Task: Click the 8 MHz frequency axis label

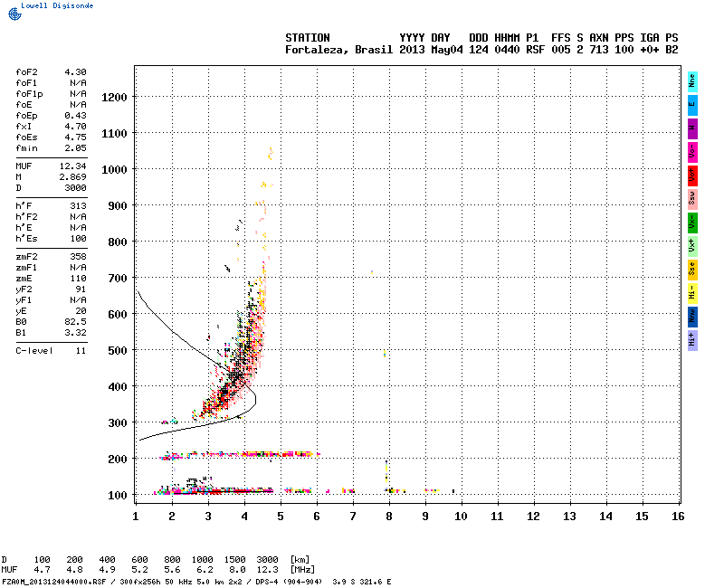Action: coord(389,517)
